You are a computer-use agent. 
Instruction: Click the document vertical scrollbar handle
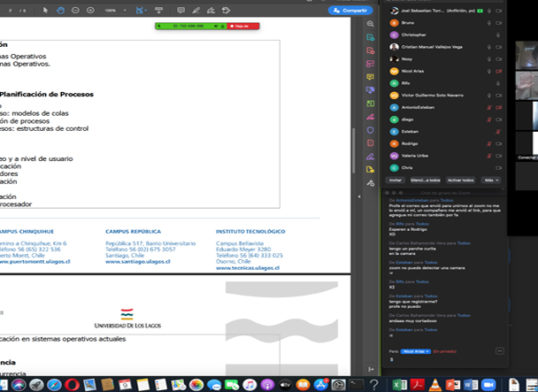tap(353, 150)
